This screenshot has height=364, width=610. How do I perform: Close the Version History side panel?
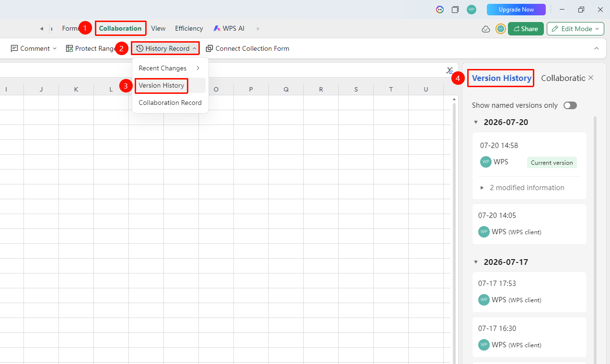(591, 78)
